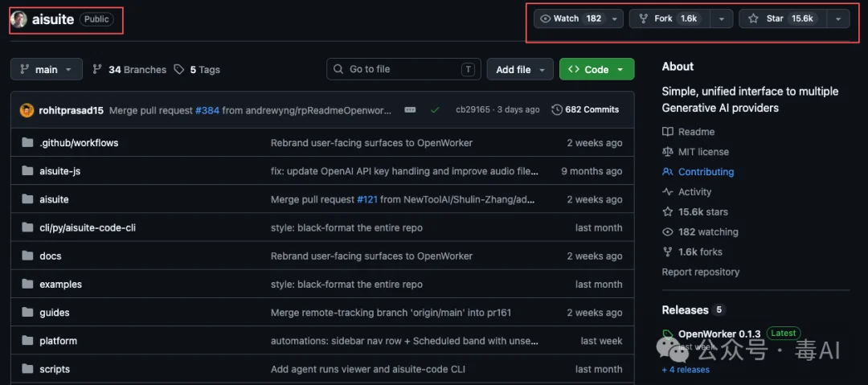Click the book icon beside Readme
The image size is (868, 385).
click(668, 132)
